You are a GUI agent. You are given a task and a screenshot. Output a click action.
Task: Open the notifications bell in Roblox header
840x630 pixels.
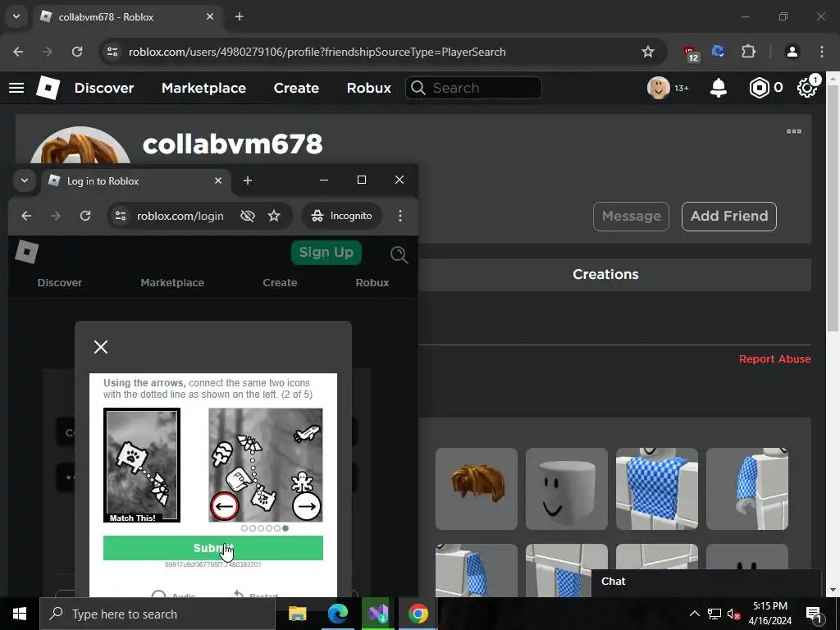(718, 88)
